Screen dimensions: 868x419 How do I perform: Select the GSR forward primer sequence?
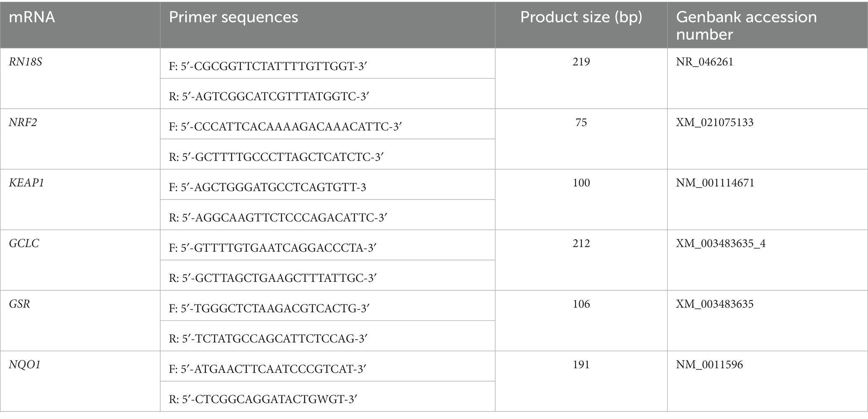point(269,308)
